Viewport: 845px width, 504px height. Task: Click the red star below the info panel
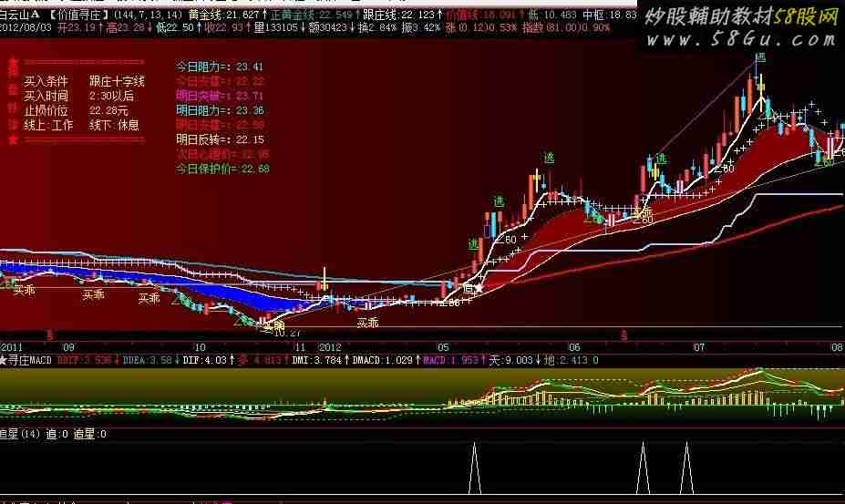point(13,140)
